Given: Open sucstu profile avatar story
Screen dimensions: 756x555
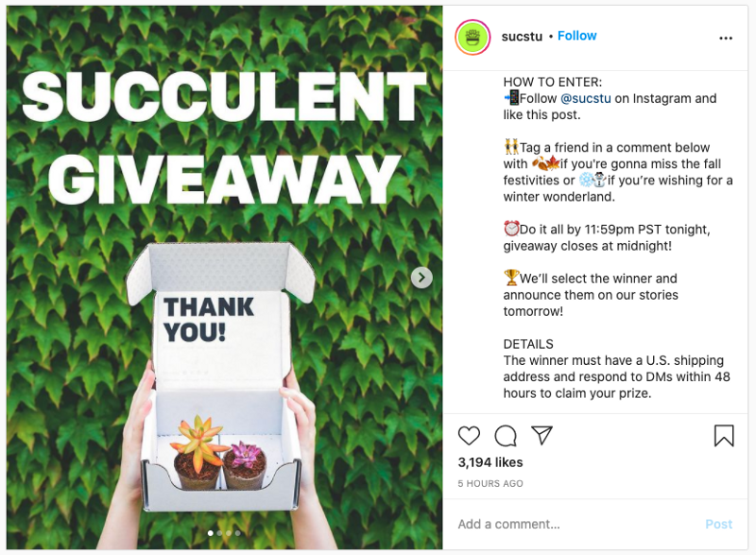Looking at the screenshot, I should point(472,37).
